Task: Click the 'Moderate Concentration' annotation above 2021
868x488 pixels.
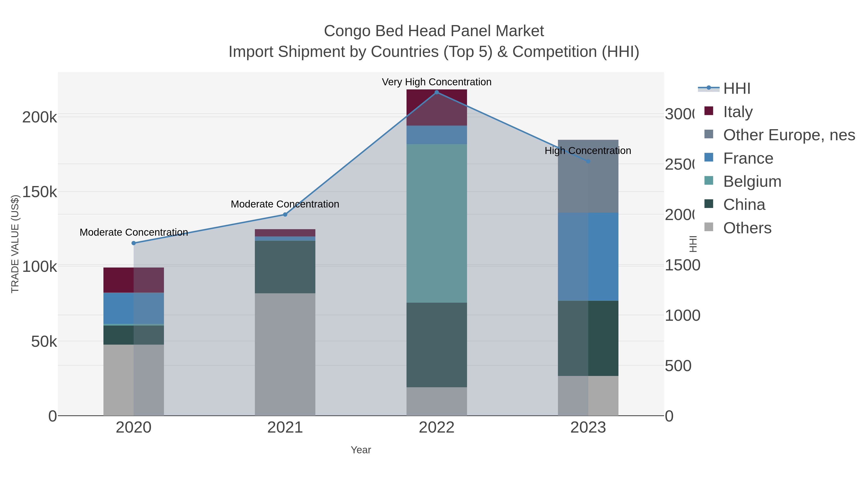Action: pyautogui.click(x=285, y=204)
